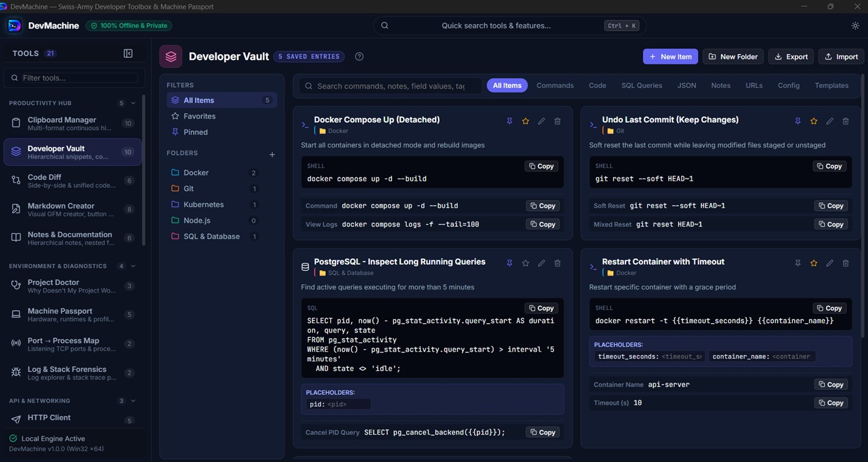
Task: Collapse the Tools sidebar panel
Action: click(128, 53)
